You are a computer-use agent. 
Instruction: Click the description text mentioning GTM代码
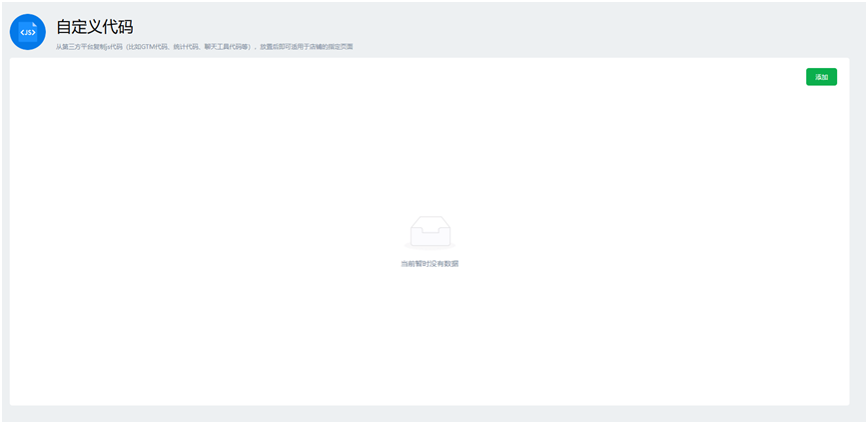click(x=204, y=47)
